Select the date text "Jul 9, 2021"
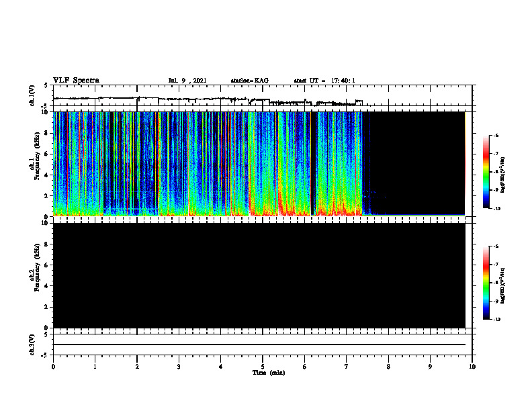The height and width of the screenshot is (411, 532). click(187, 81)
